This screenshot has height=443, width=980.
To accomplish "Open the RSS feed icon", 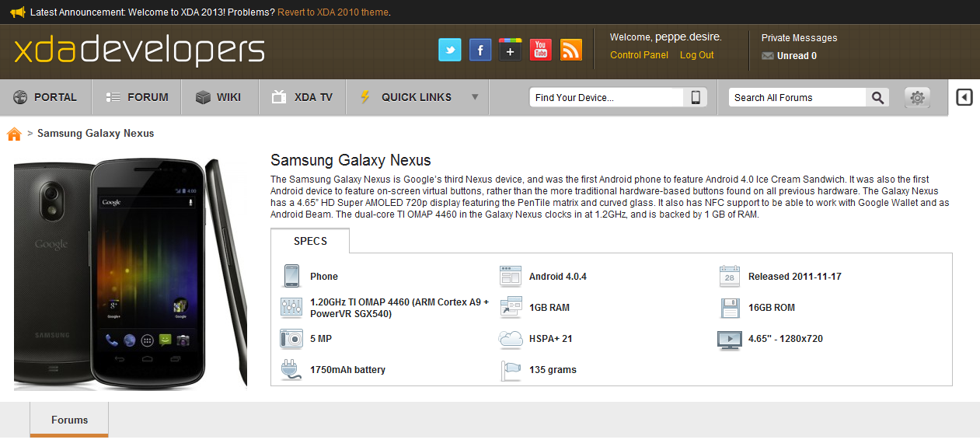I will [x=571, y=50].
